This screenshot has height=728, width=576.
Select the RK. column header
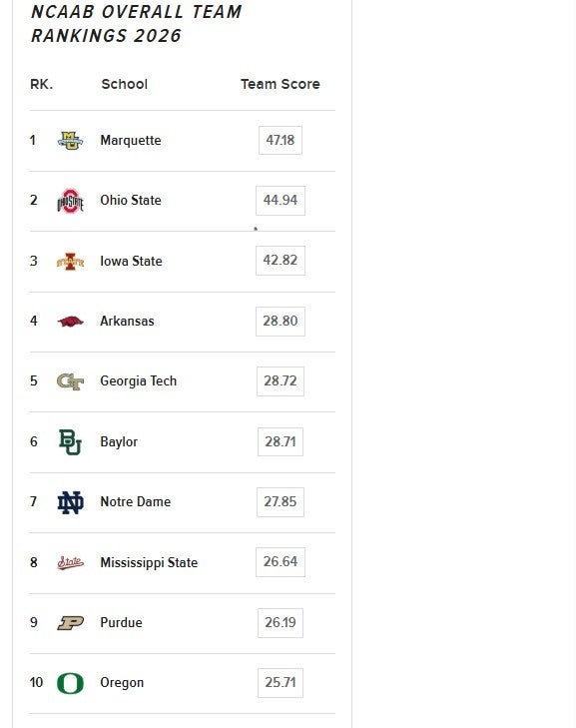(42, 84)
